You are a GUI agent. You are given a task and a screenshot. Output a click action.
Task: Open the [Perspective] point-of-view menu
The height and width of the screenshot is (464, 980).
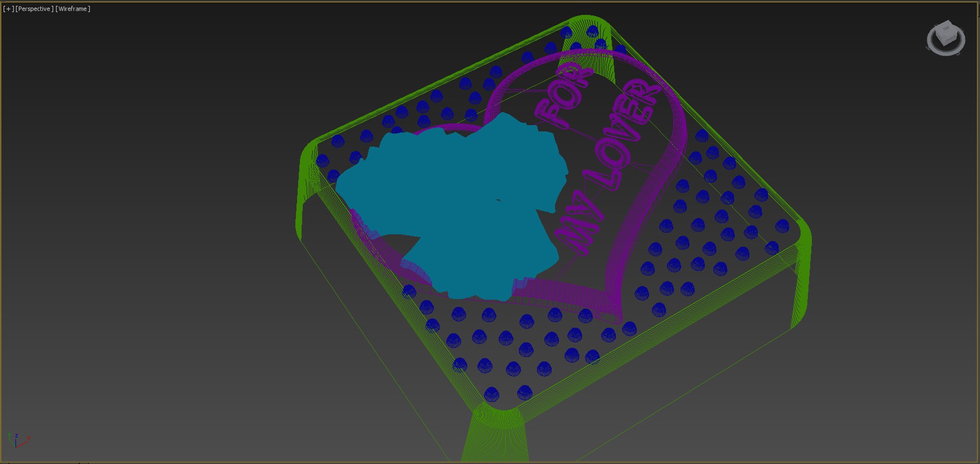pos(34,9)
